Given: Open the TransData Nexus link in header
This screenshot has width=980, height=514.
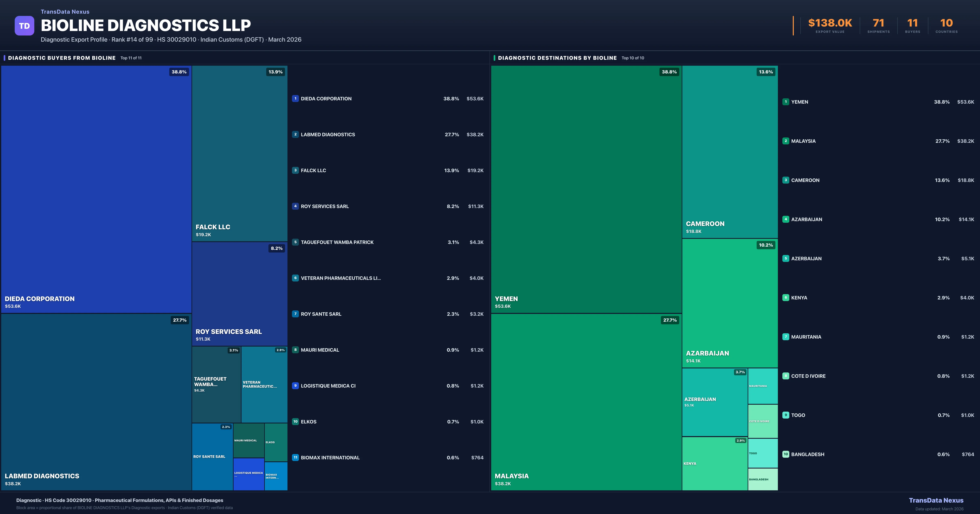Looking at the screenshot, I should coord(65,11).
